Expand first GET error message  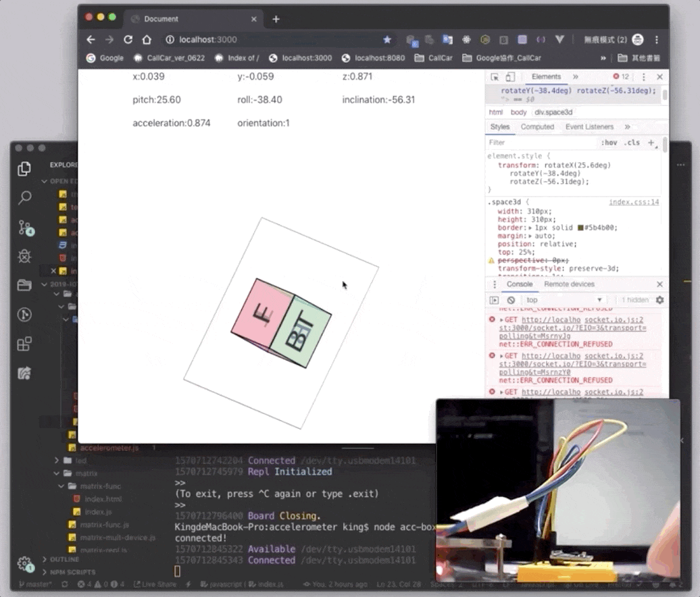tap(501, 320)
